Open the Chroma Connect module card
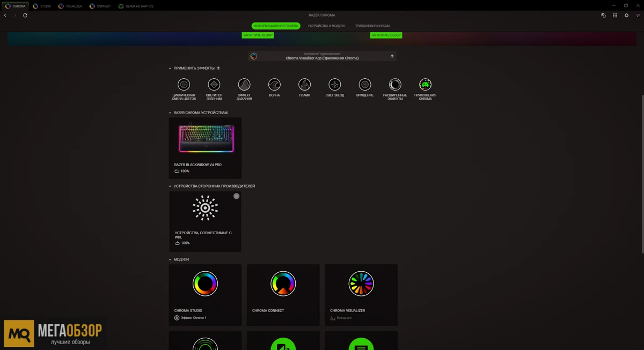Image resolution: width=644 pixels, height=350 pixels. point(283,295)
